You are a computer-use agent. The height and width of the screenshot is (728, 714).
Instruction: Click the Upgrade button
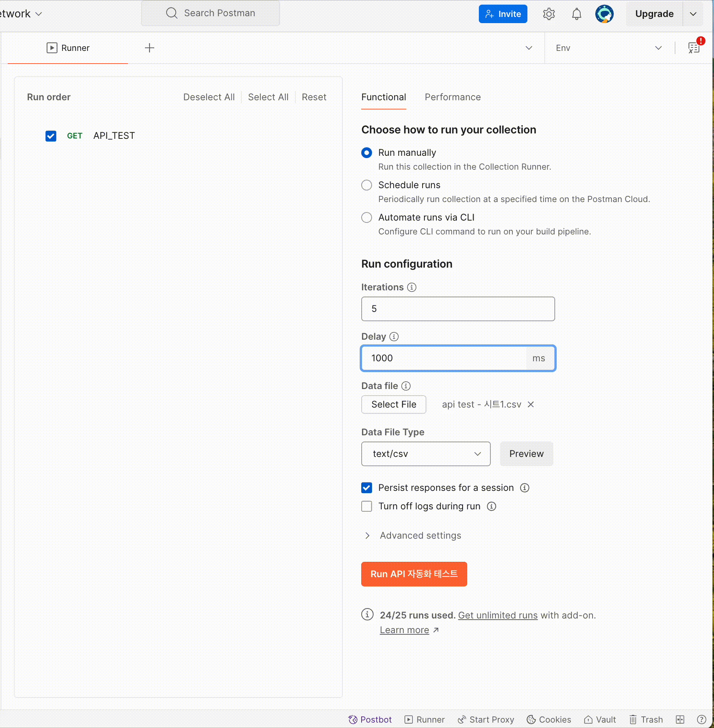(x=654, y=14)
